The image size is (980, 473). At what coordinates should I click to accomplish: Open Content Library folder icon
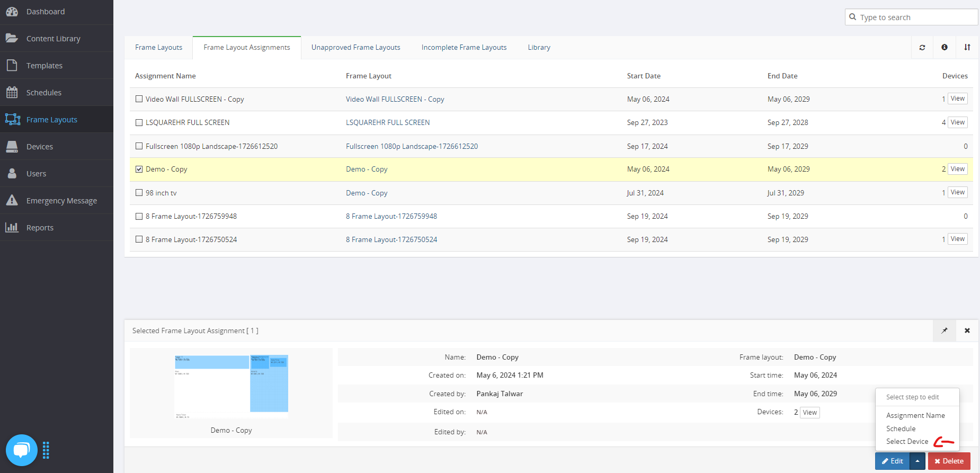(x=12, y=38)
